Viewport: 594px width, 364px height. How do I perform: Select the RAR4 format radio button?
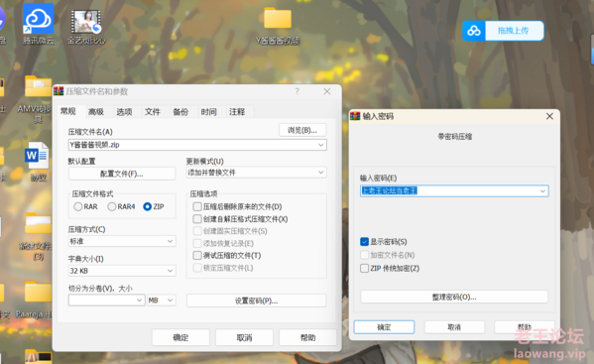pyautogui.click(x=112, y=207)
